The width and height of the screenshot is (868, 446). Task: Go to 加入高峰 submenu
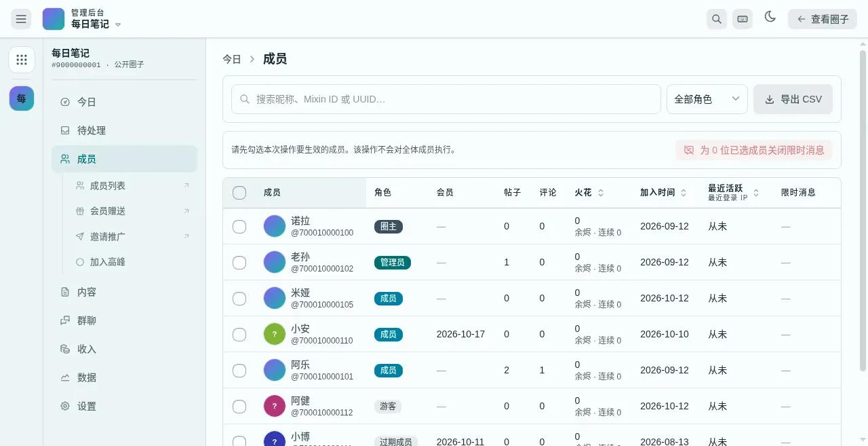pos(132,262)
